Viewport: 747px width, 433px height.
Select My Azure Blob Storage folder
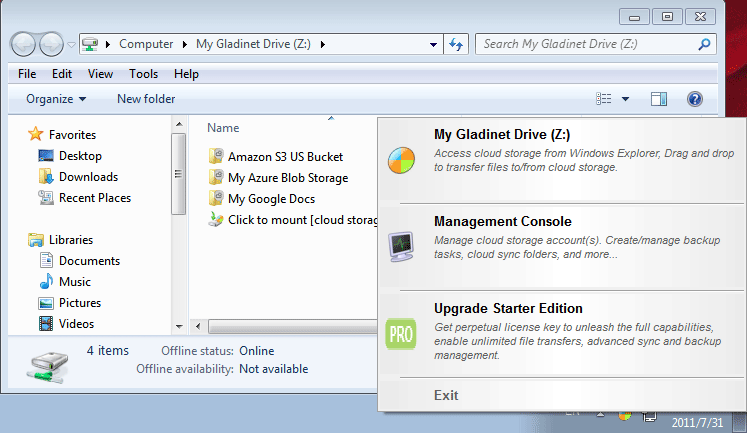click(x=288, y=178)
